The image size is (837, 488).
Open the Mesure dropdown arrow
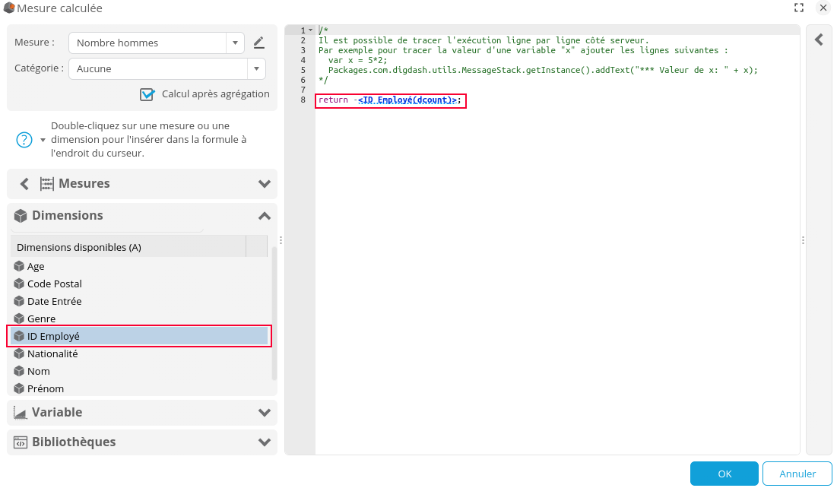pyautogui.click(x=235, y=43)
